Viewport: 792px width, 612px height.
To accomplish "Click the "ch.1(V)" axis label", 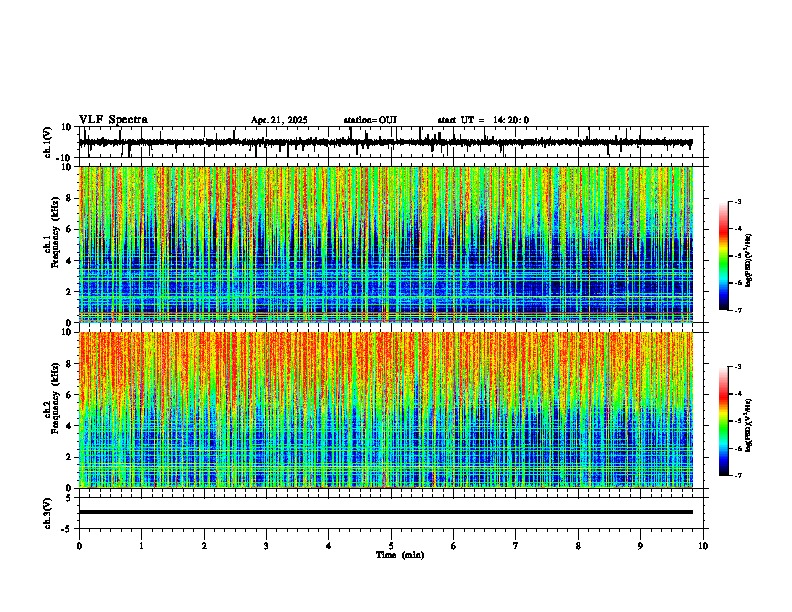I will tap(48, 142).
